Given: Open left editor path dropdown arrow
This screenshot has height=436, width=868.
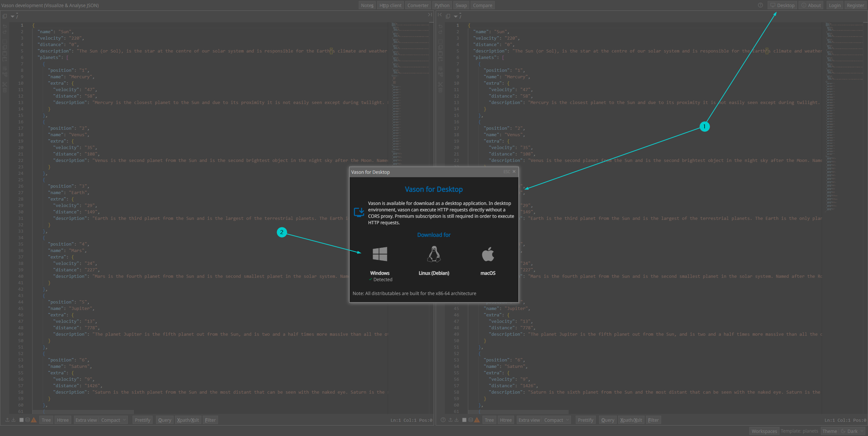Looking at the screenshot, I should 13,16.
